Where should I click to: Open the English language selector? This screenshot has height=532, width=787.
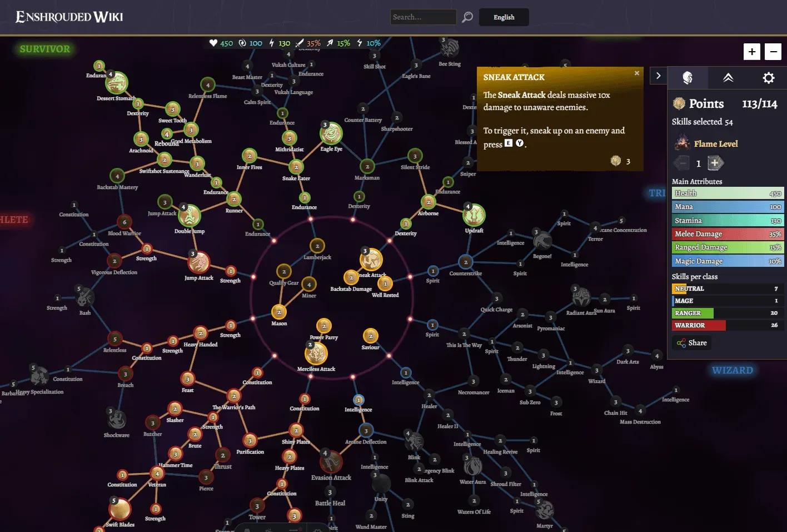click(x=504, y=17)
